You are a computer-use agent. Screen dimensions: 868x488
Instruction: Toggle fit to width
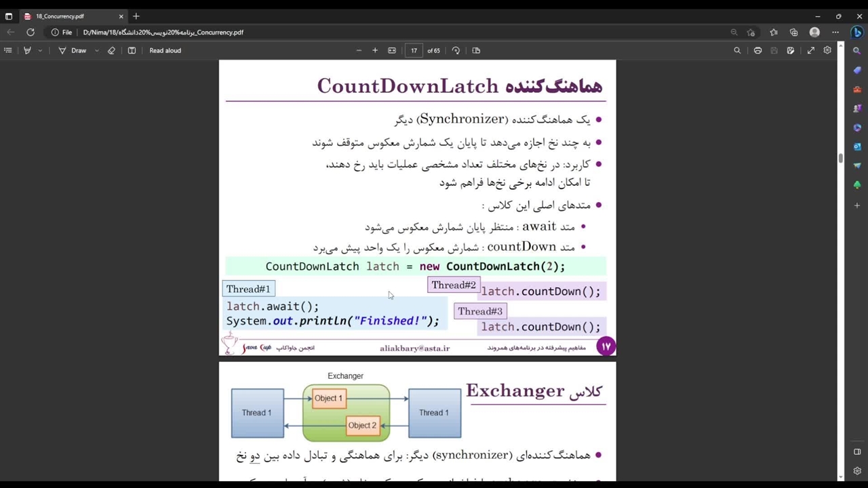(392, 50)
